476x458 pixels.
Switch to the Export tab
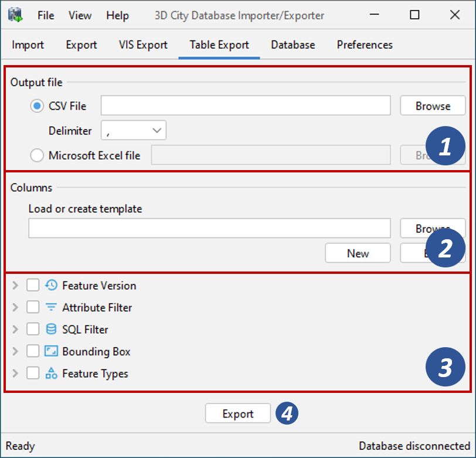[x=81, y=45]
